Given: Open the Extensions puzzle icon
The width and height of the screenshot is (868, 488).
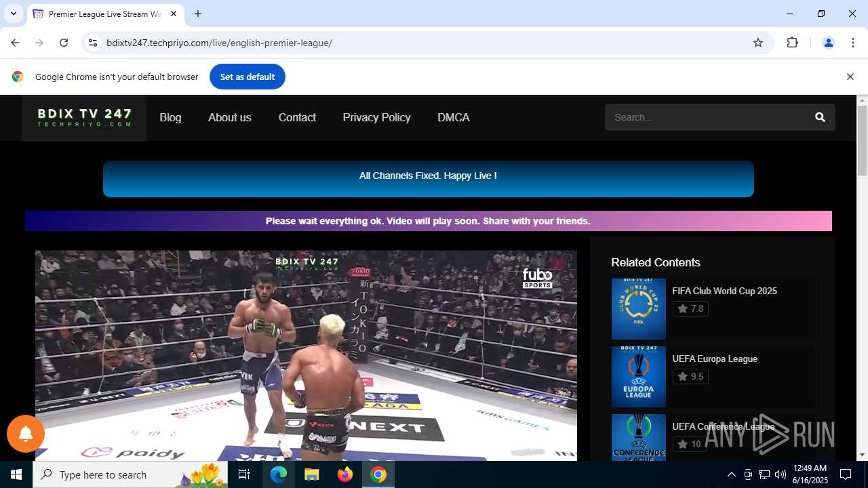Looking at the screenshot, I should click(792, 43).
